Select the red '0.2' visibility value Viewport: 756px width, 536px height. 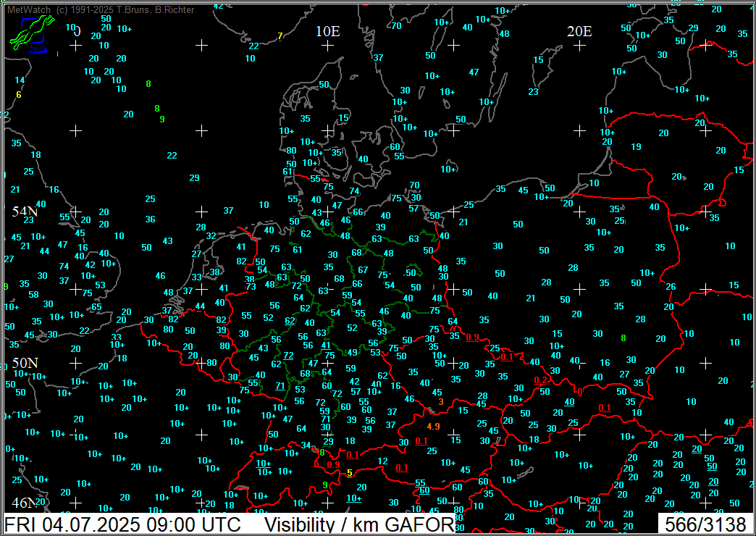pyautogui.click(x=541, y=380)
